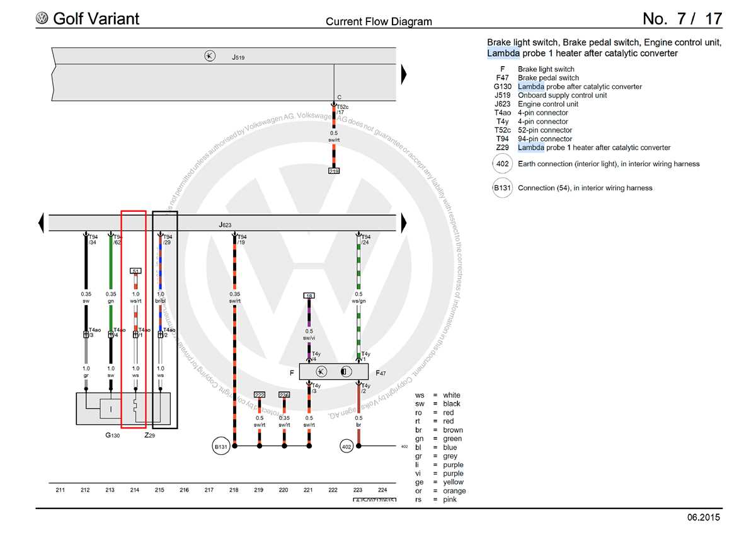Click the '0.5 br' wire label
Viewport: 756px width, 535px height.
point(358,421)
